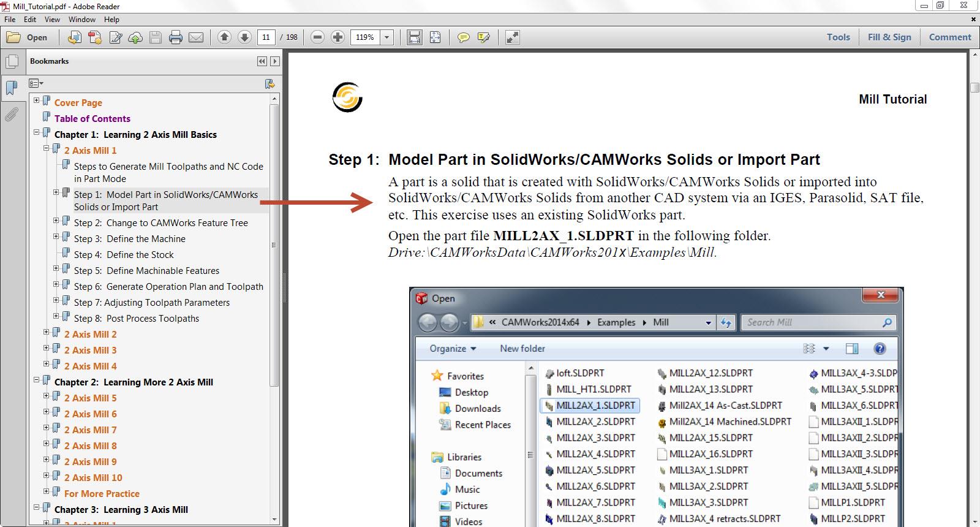Image resolution: width=980 pixels, height=527 pixels.
Task: Collapse the Chapter 2 bookmark node
Action: coord(37,379)
